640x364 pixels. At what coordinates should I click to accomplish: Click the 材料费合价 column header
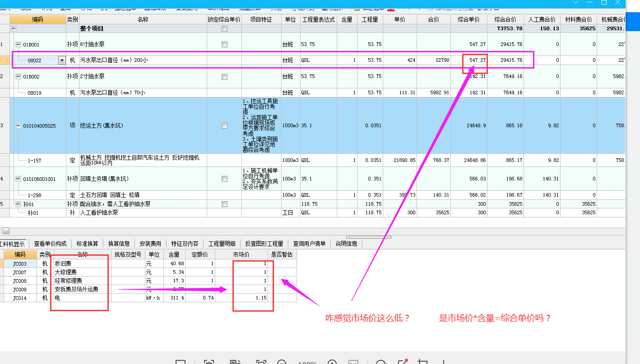point(579,19)
